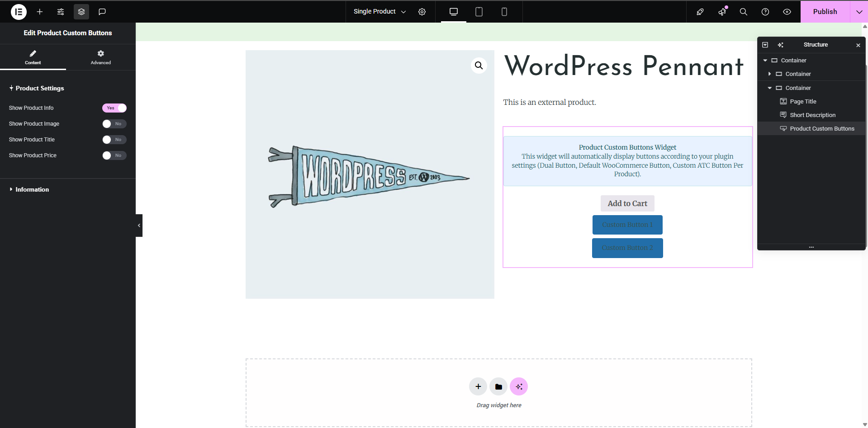This screenshot has height=428, width=868.
Task: Switch to tablet device view
Action: (x=479, y=12)
